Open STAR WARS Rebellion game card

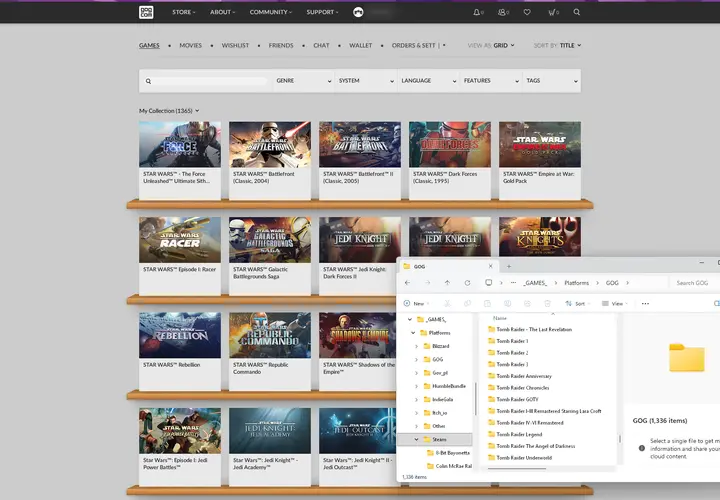[x=180, y=351]
